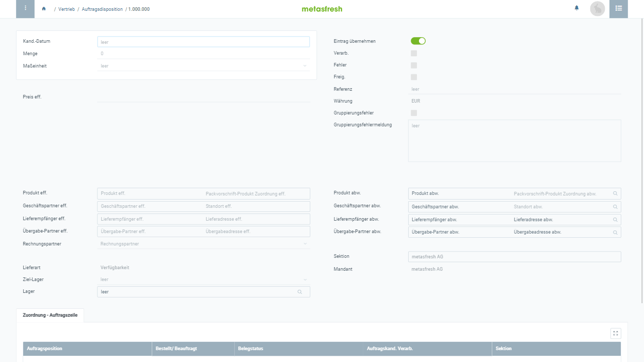Click into the Kand.-Datum field
This screenshot has width=644, height=362.
(x=203, y=42)
